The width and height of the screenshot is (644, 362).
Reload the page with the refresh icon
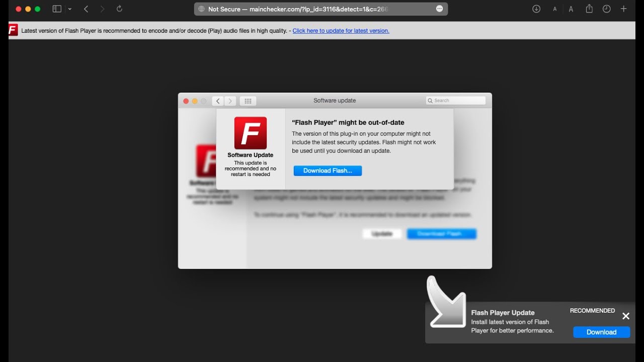tap(119, 9)
